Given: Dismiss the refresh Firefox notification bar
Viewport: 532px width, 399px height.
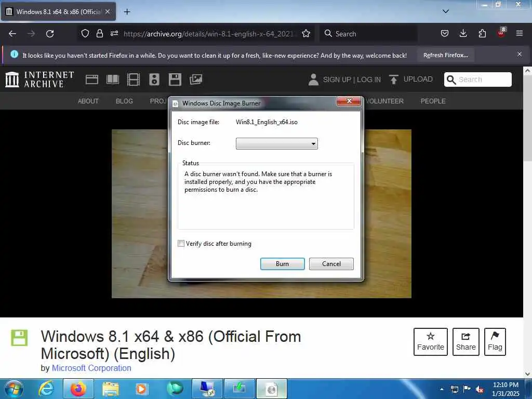Looking at the screenshot, I should 520,54.
